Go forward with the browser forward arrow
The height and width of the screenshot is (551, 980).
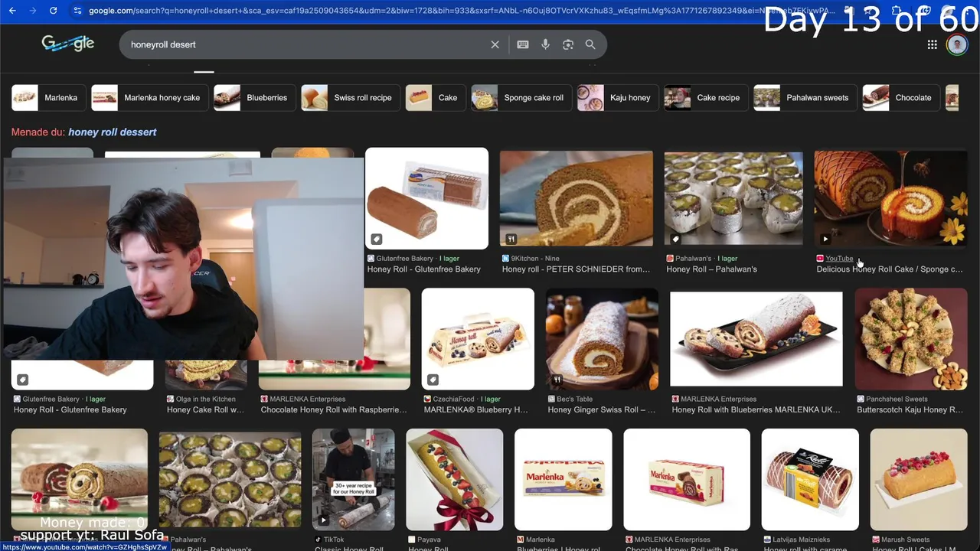[x=32, y=11]
